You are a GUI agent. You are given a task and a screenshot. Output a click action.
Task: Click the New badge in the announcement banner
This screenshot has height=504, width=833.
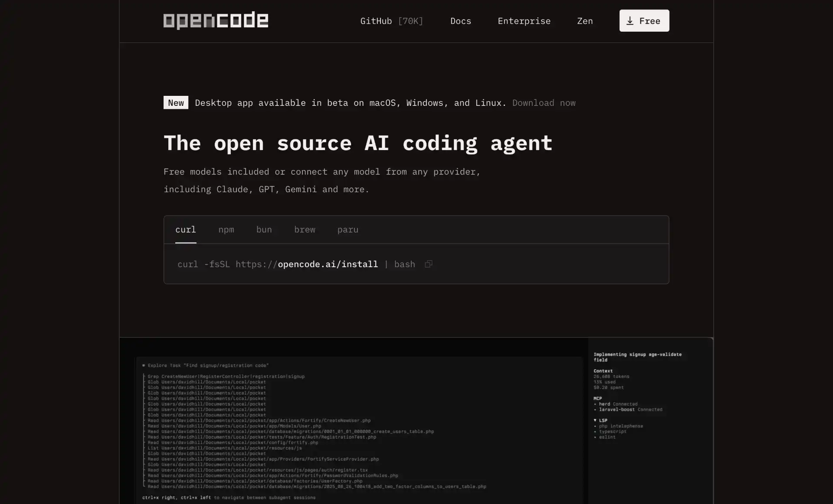[175, 102]
